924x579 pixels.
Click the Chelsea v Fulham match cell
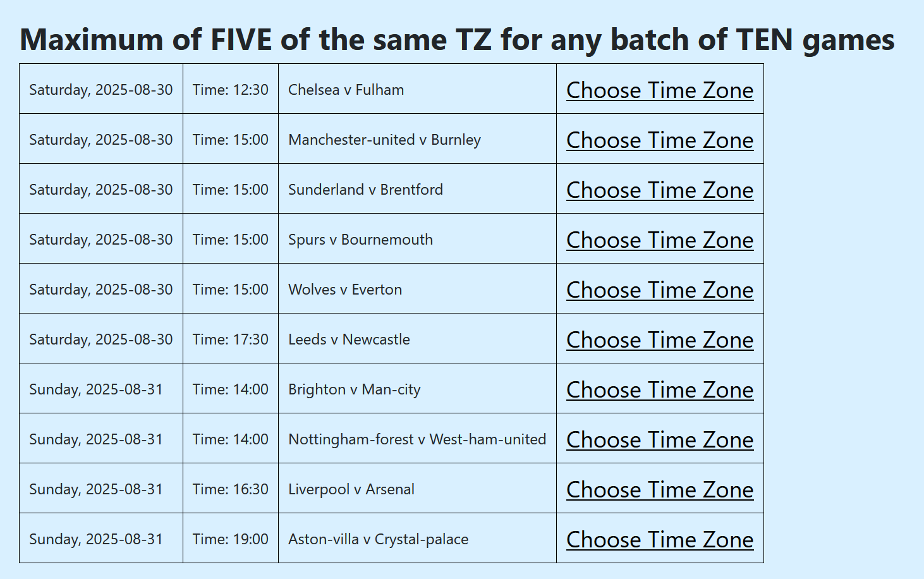tap(346, 90)
